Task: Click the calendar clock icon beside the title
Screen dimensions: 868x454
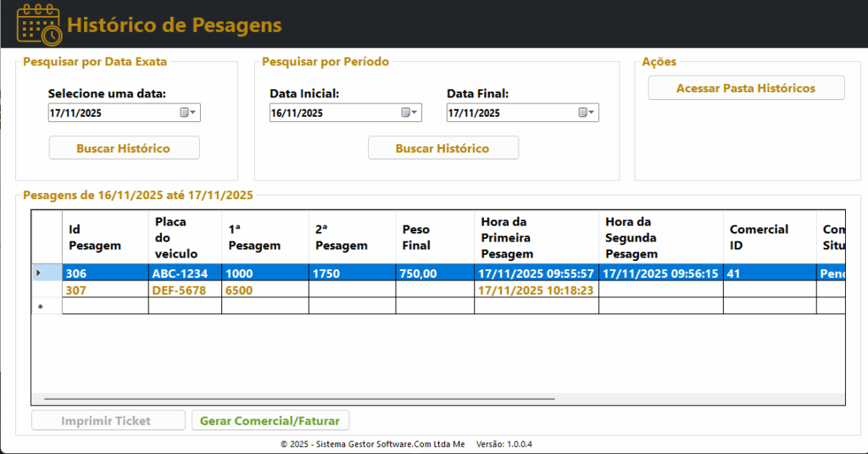Action: point(39,25)
